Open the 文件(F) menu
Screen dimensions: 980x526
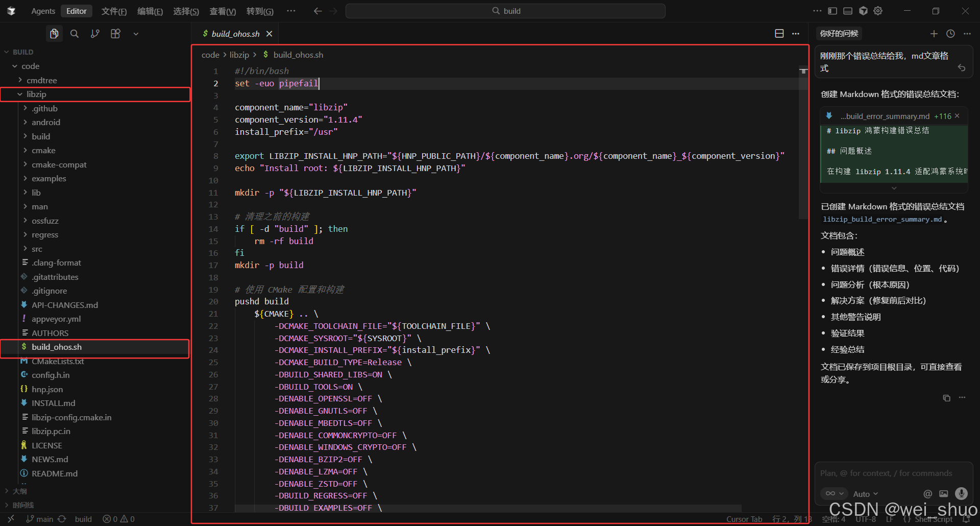[x=114, y=11]
